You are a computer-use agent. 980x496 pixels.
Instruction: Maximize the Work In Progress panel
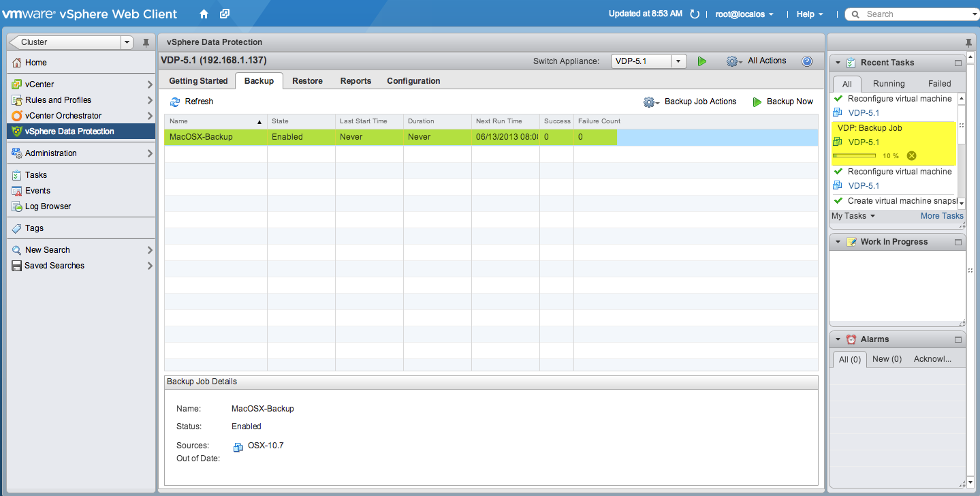point(958,242)
